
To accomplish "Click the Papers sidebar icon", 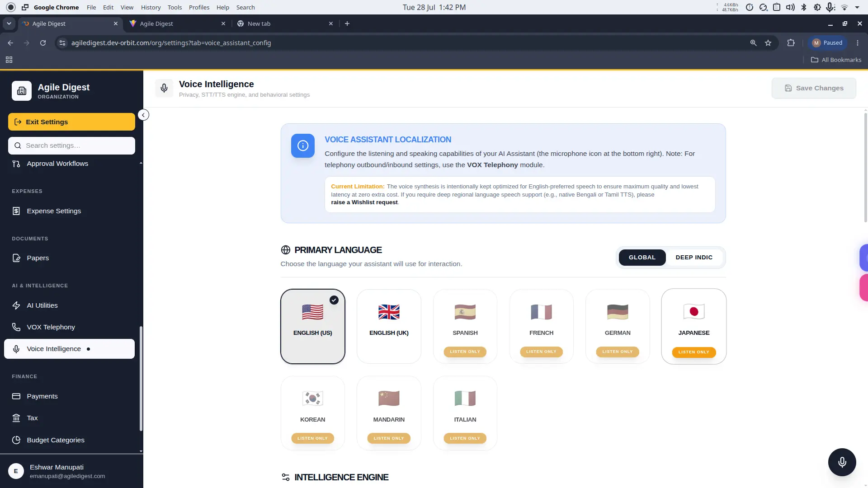I will (16, 258).
